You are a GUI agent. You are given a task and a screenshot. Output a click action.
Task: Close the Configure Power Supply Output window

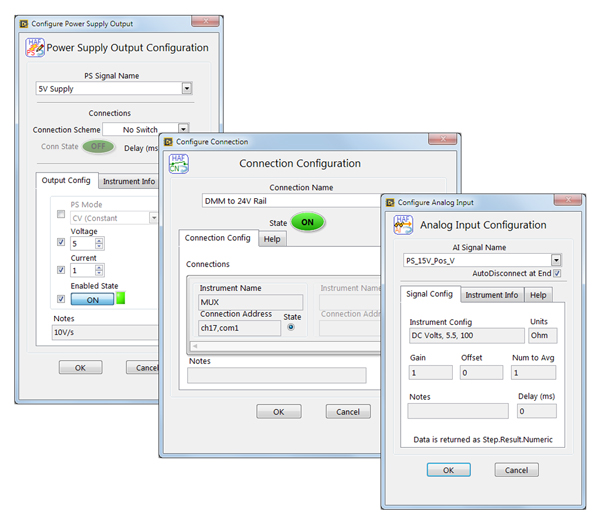click(205, 21)
